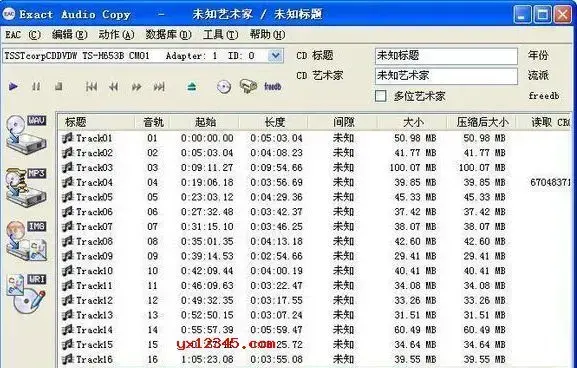This screenshot has height=368, width=577.
Task: Open the WRI write CD sidebar icon
Action: (x=26, y=293)
